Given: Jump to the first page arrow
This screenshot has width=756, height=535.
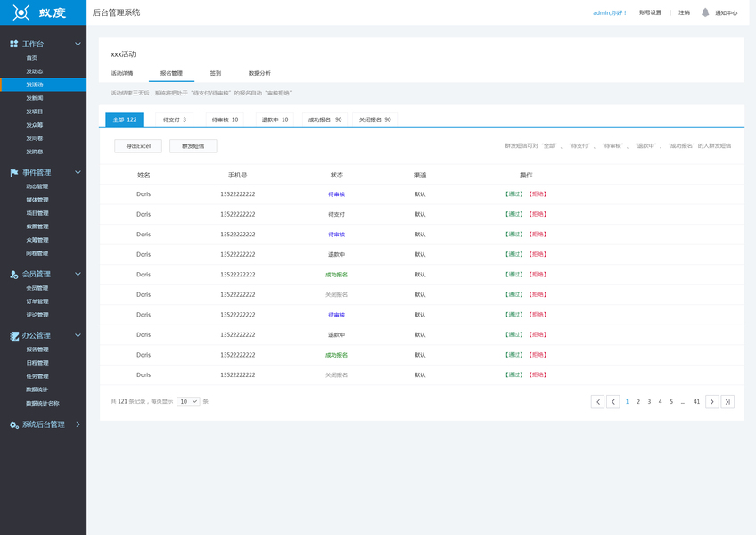Looking at the screenshot, I should 597,402.
